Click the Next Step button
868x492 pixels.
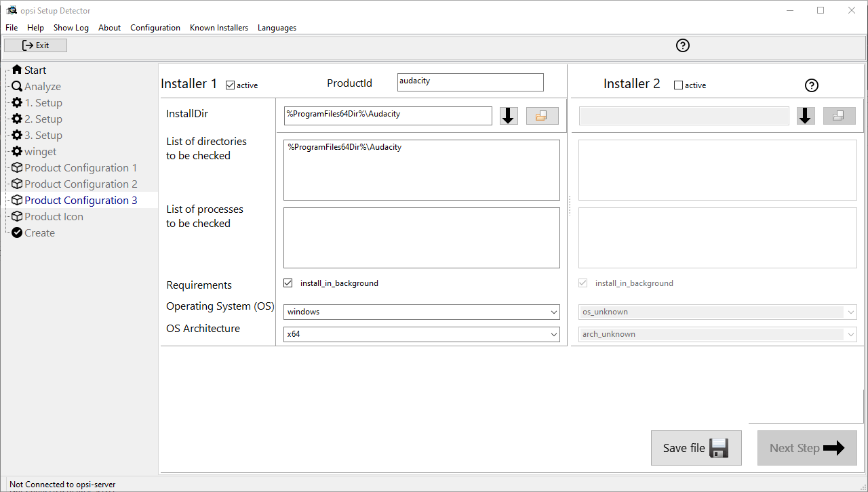807,448
